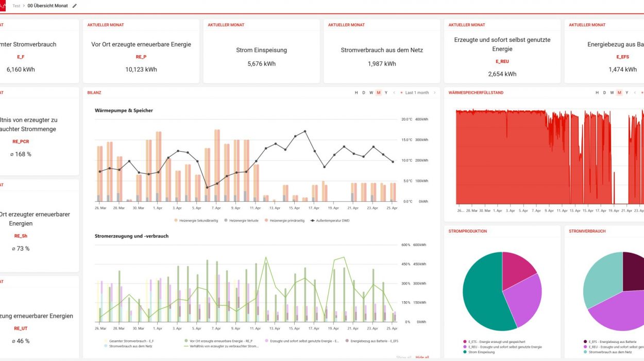Open the 'Test' breadcrumb link

coord(16,6)
